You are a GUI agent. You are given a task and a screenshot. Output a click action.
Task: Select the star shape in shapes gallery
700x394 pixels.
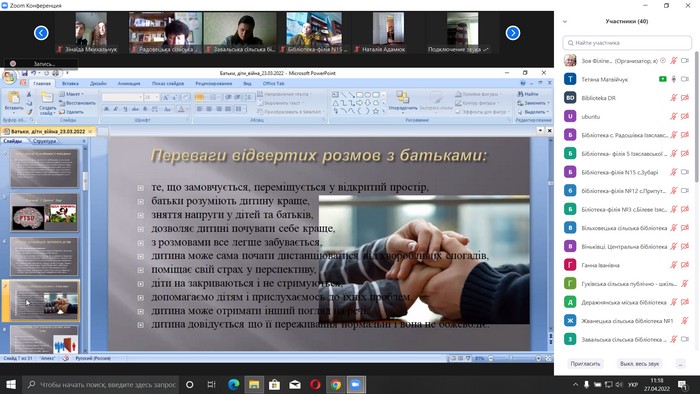[376, 111]
